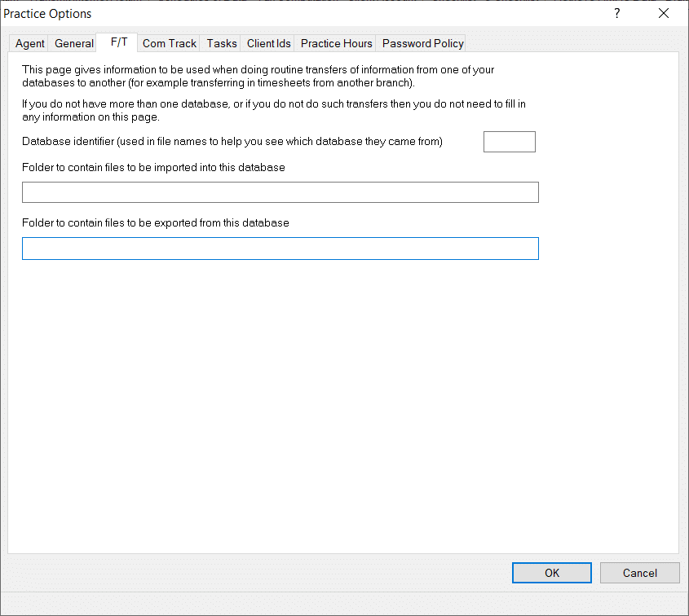Click the question mark help icon

[x=617, y=14]
